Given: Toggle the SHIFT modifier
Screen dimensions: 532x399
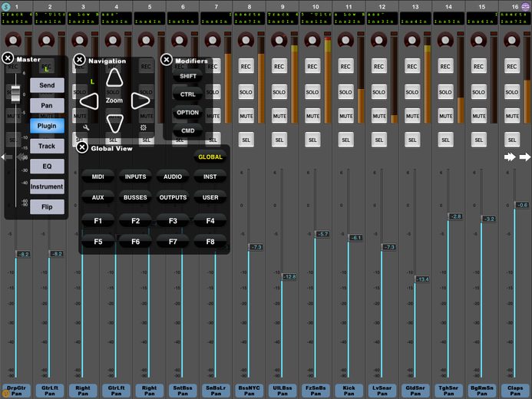Looking at the screenshot, I should pyautogui.click(x=188, y=76).
